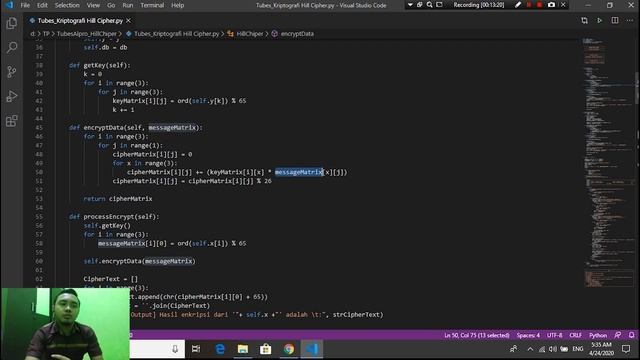Viewport: 640px width, 360px height.
Task: Open editor More Actions ellipsis
Action: pos(630,20)
